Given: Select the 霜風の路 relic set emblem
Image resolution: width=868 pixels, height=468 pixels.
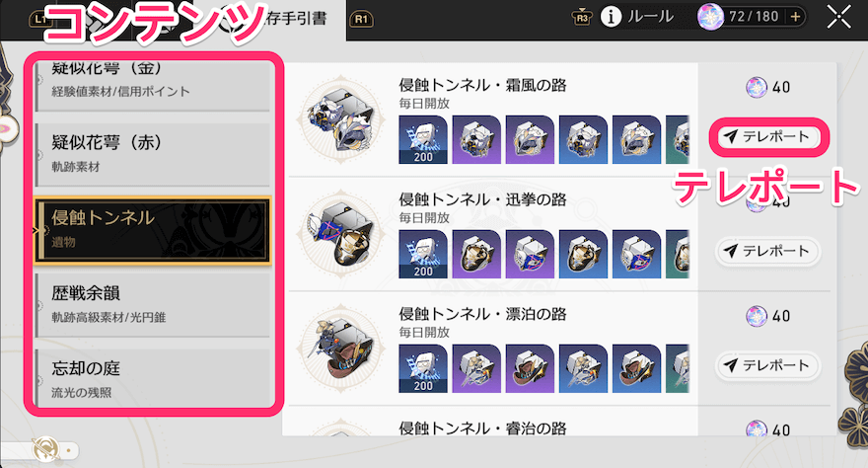Looking at the screenshot, I should coord(341,119).
